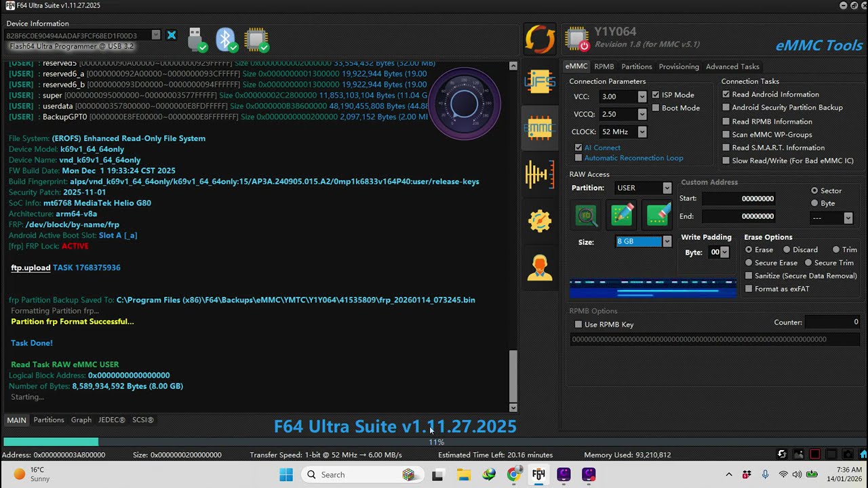Image resolution: width=868 pixels, height=488 pixels.
Task: Click the home icon in status bar
Action: click(x=863, y=455)
